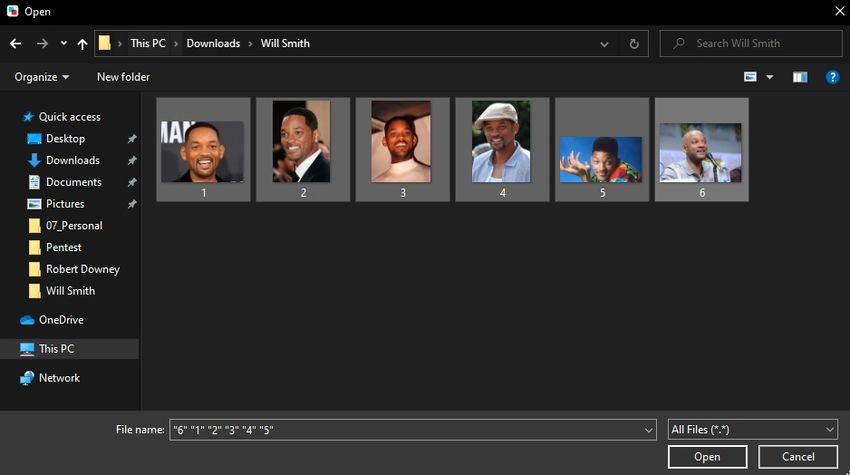The width and height of the screenshot is (850, 475).
Task: Select image thumbnail 4
Action: (503, 150)
